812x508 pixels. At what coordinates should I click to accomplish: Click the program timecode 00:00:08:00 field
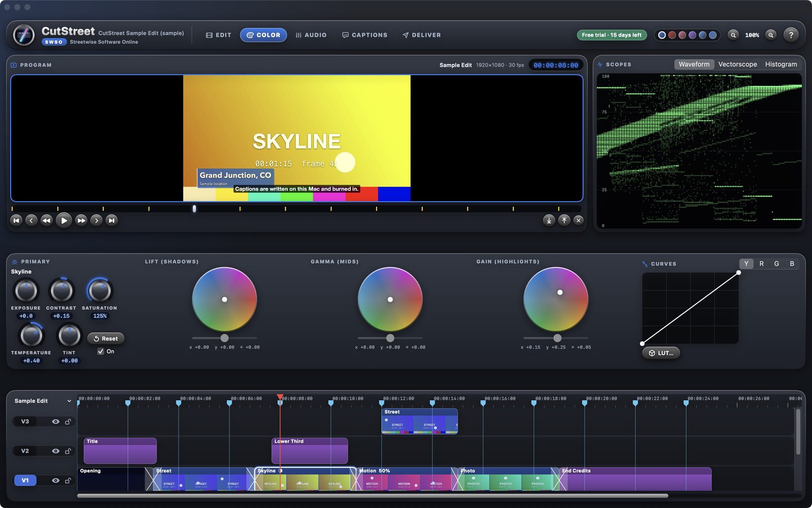(556, 65)
